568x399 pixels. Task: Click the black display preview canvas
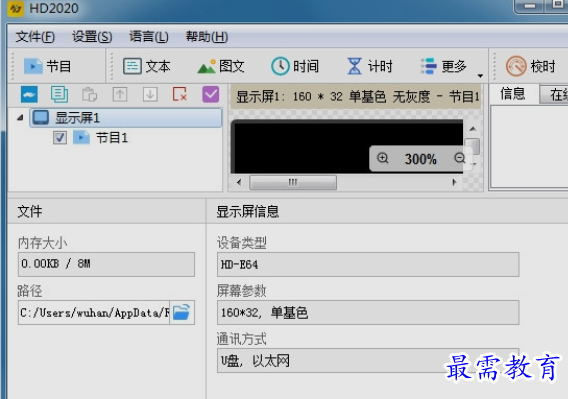(x=347, y=146)
